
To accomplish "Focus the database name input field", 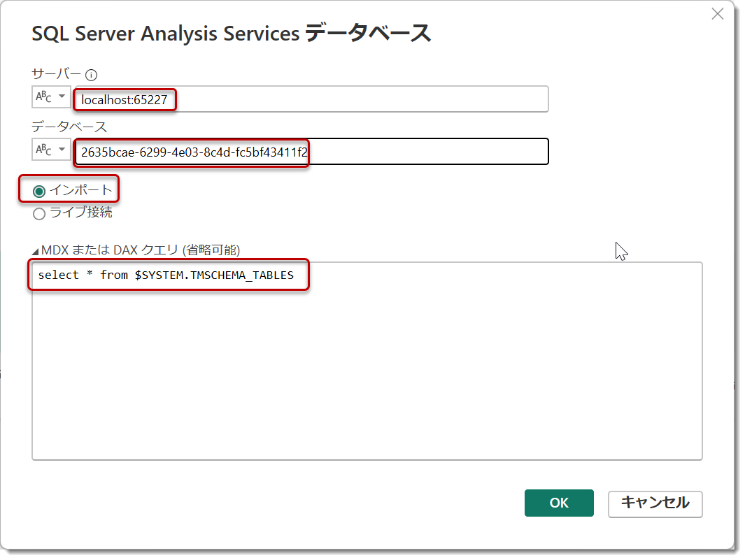I will tap(312, 152).
